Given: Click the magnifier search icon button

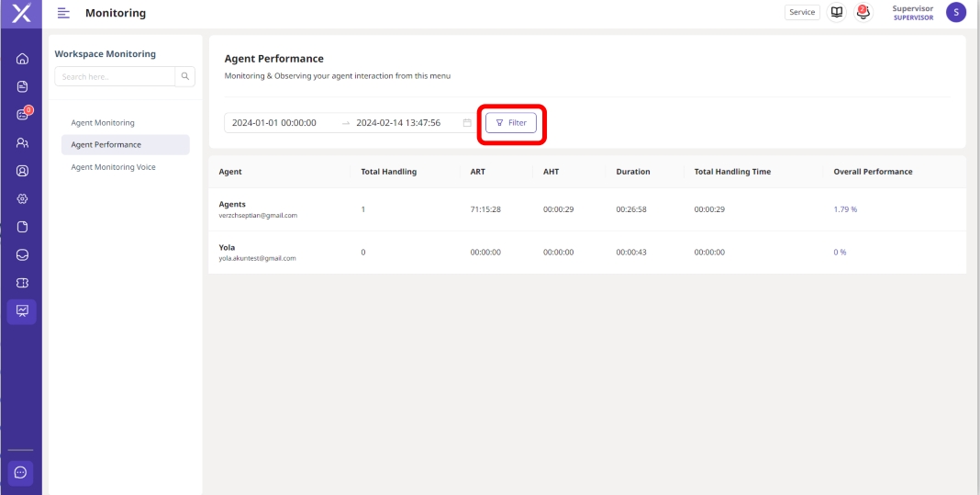Looking at the screenshot, I should 184,76.
